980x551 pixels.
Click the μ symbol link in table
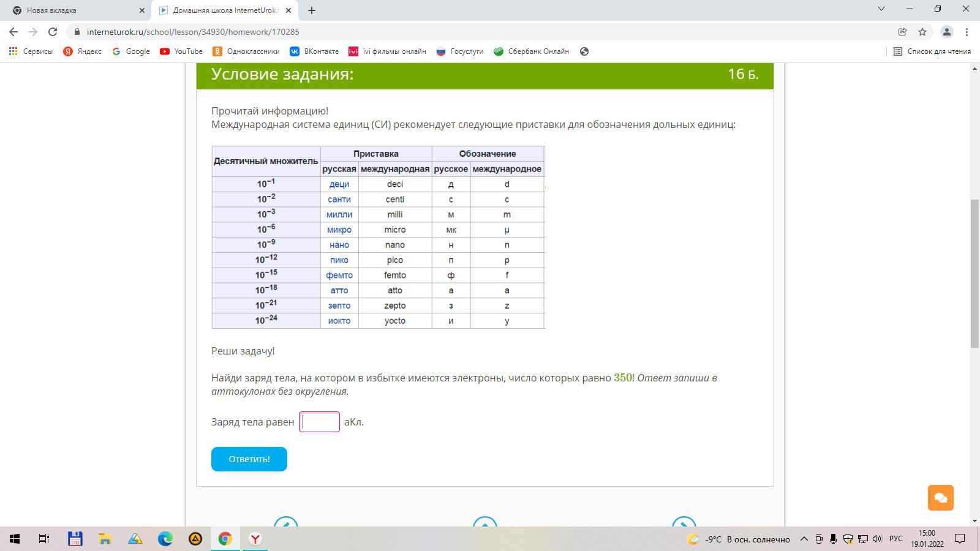[507, 230]
